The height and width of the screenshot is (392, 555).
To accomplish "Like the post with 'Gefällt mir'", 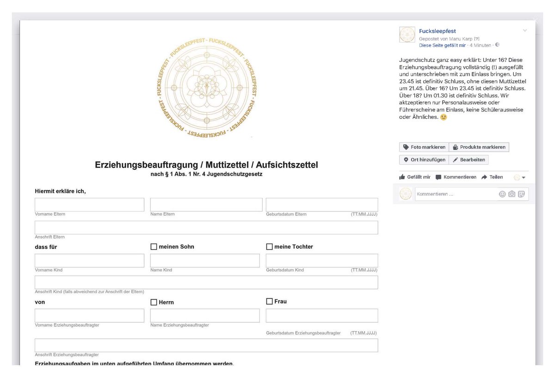I will (415, 177).
